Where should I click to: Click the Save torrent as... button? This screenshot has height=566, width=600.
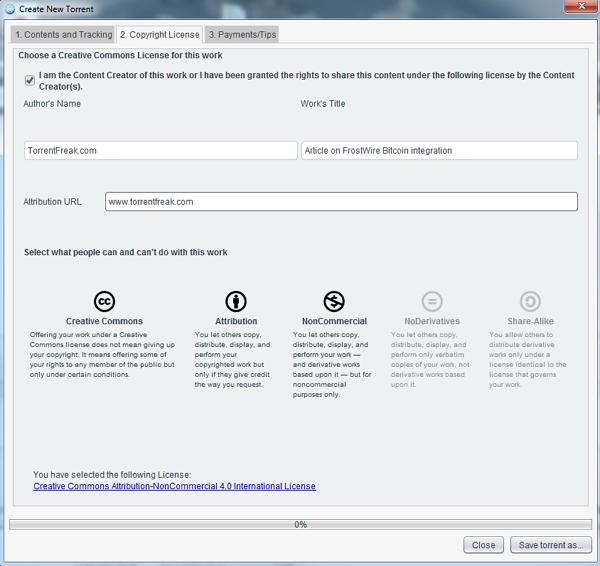[551, 545]
